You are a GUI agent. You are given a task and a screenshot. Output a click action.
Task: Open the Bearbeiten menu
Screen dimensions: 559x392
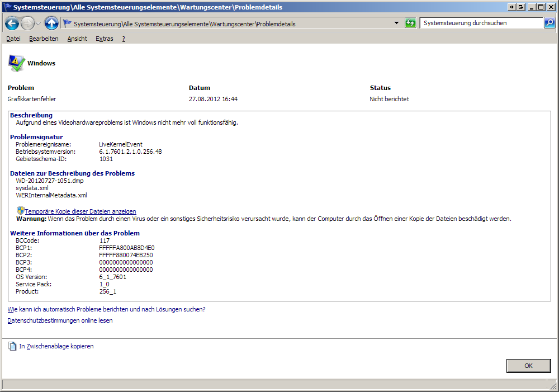44,39
